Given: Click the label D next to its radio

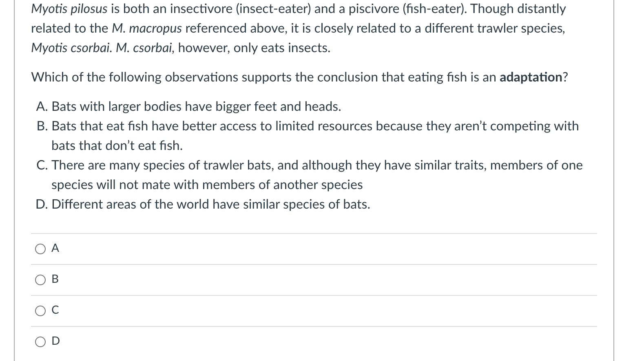Looking at the screenshot, I should click(55, 341).
